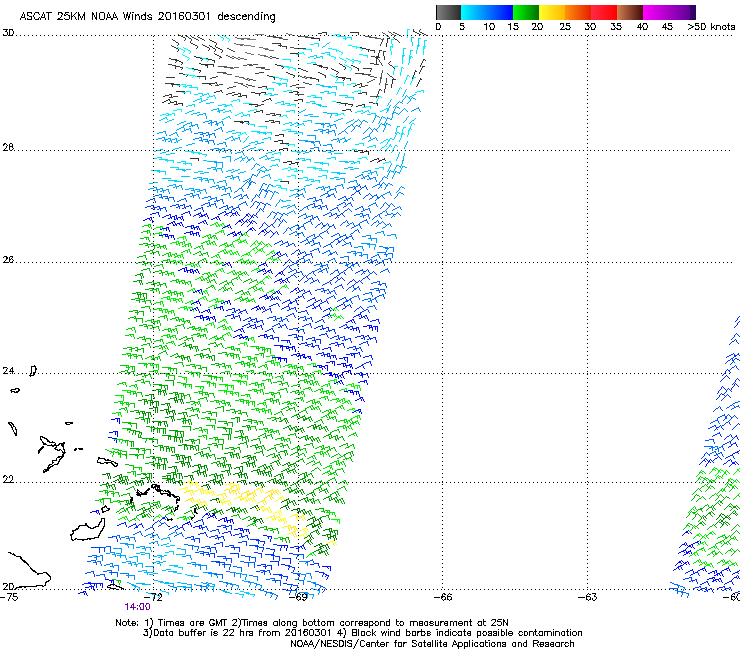Click longitude label '-63'
Image resolution: width=740 pixels, height=650 pixels.
point(588,597)
